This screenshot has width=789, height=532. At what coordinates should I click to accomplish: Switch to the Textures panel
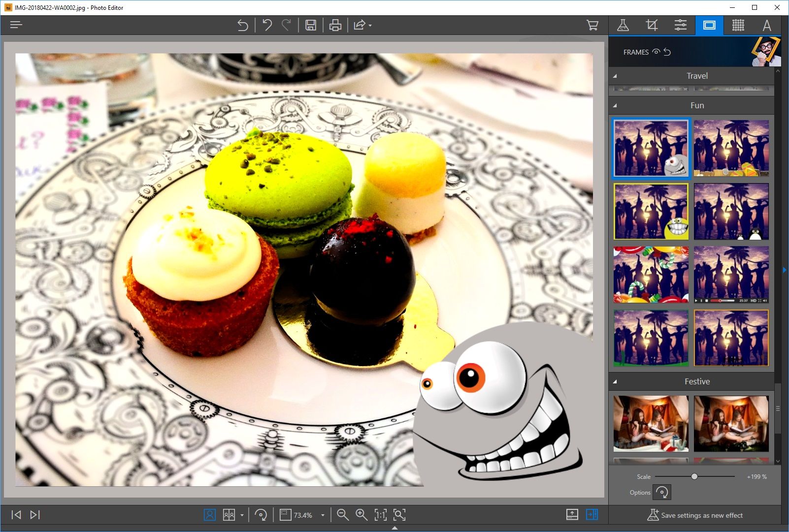[738, 25]
